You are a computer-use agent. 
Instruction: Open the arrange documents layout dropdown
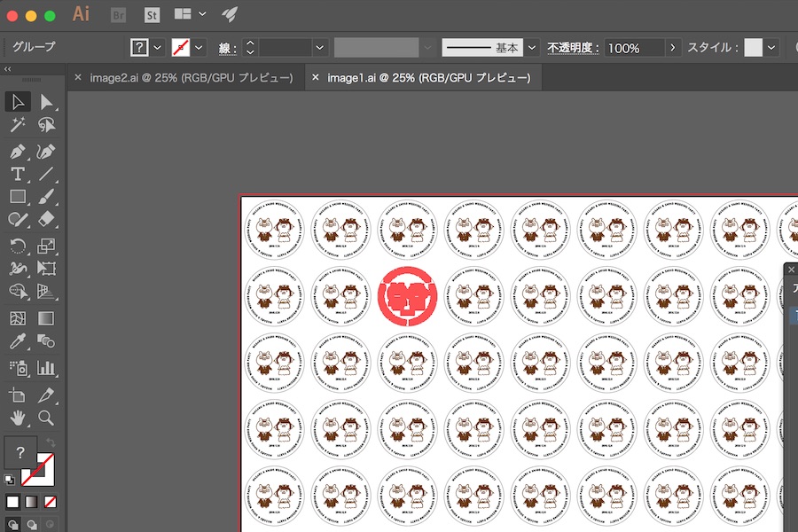pyautogui.click(x=203, y=14)
